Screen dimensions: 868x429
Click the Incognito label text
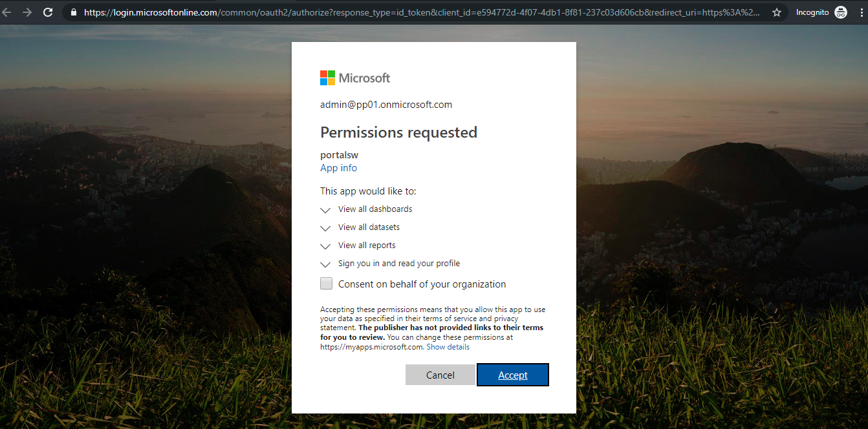pyautogui.click(x=812, y=12)
